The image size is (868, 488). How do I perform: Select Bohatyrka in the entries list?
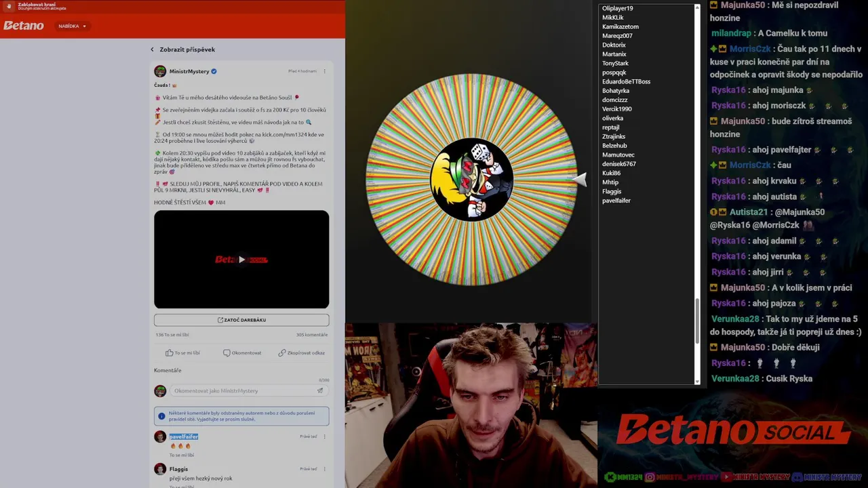pos(616,91)
